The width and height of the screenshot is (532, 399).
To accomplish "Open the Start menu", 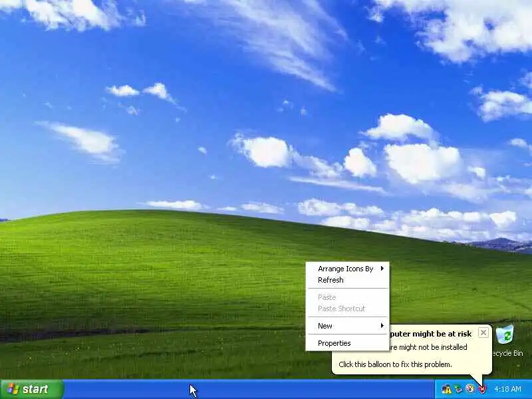I will point(32,389).
